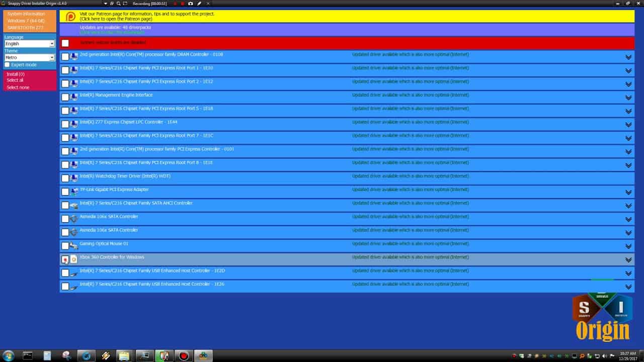Select checkbox for Intel Watchdog Timer Driver

pos(65,178)
